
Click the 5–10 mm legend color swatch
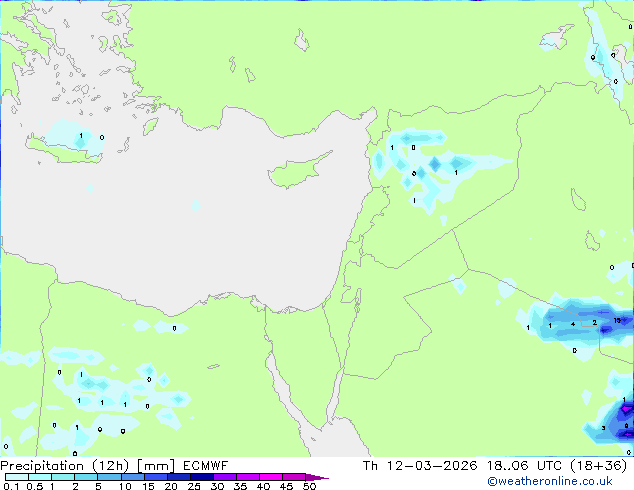[x=109, y=477]
